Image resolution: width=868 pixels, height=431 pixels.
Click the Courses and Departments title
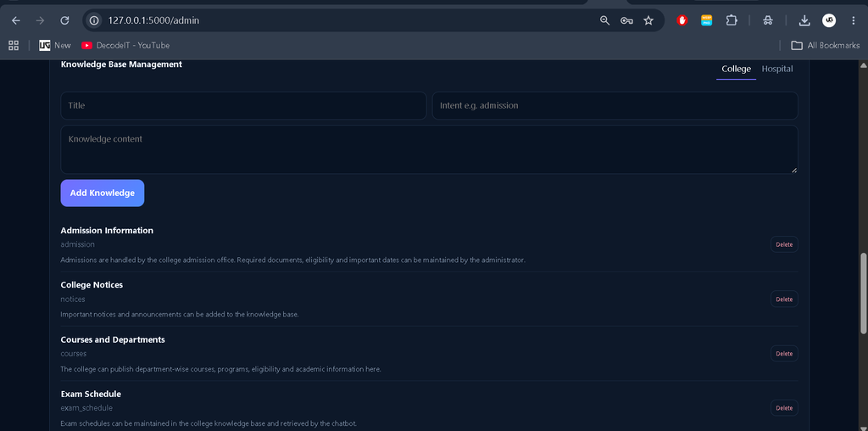[113, 339]
